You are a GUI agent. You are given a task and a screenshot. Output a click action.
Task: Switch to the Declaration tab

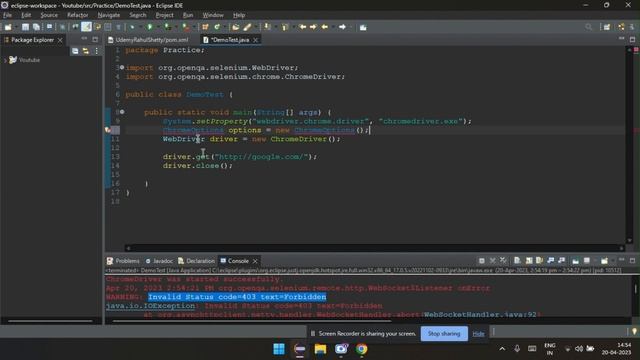click(x=196, y=261)
